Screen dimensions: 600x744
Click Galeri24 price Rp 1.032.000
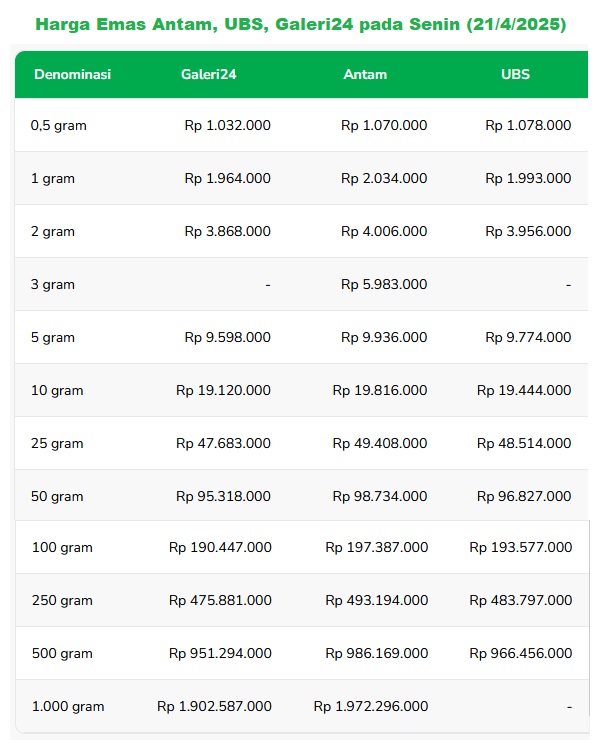[x=228, y=125]
